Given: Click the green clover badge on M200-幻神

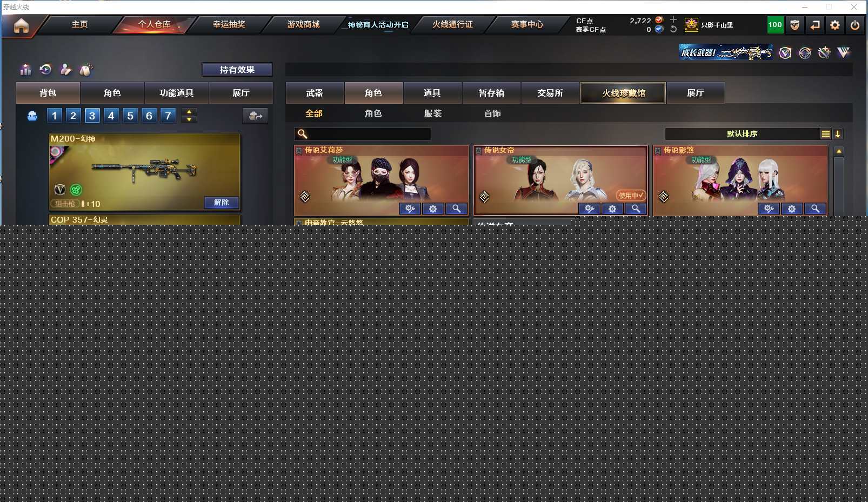Looking at the screenshot, I should (76, 190).
